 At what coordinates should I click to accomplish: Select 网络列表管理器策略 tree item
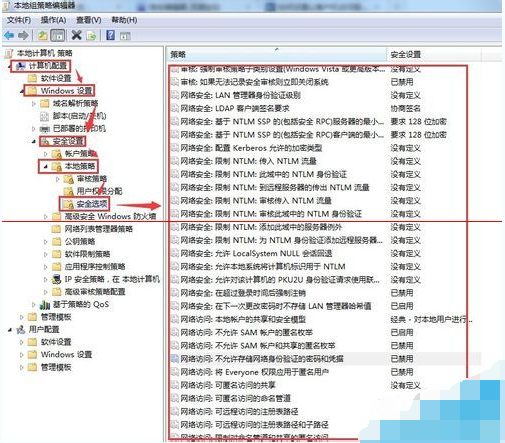pos(99,229)
